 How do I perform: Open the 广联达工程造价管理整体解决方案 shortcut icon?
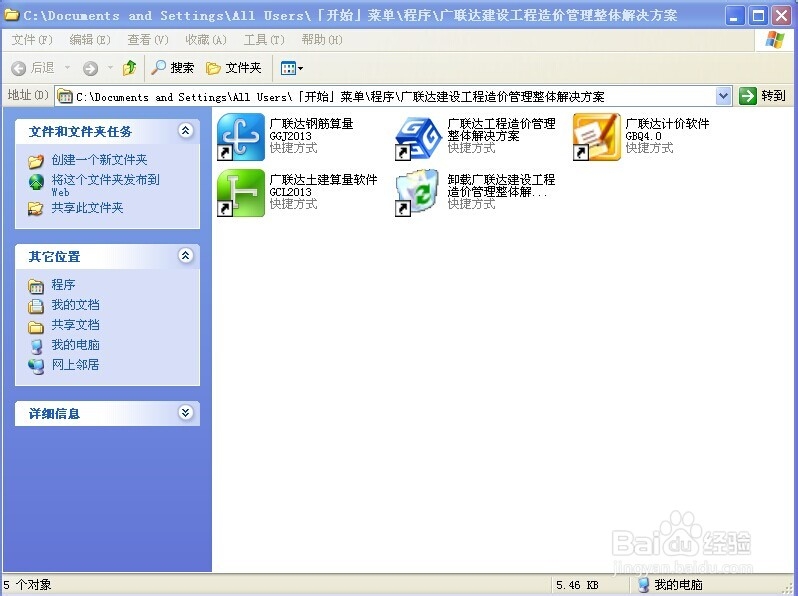click(418, 137)
